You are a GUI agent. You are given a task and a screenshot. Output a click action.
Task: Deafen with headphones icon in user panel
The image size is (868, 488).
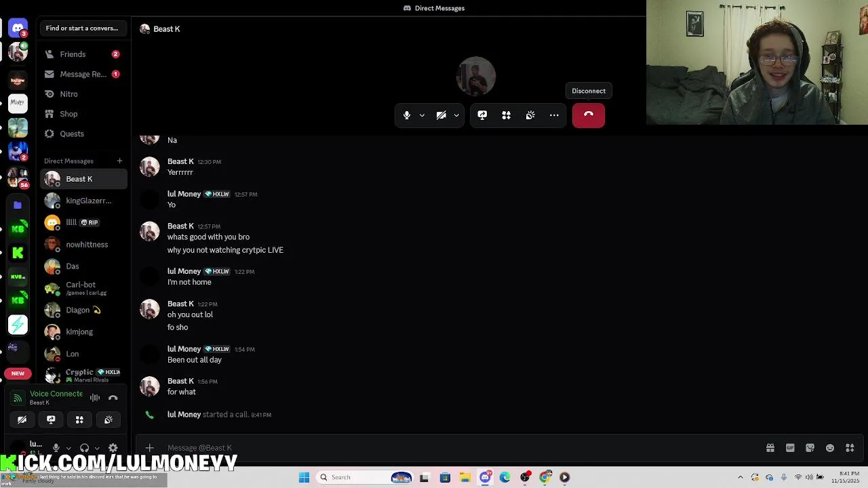pyautogui.click(x=85, y=448)
